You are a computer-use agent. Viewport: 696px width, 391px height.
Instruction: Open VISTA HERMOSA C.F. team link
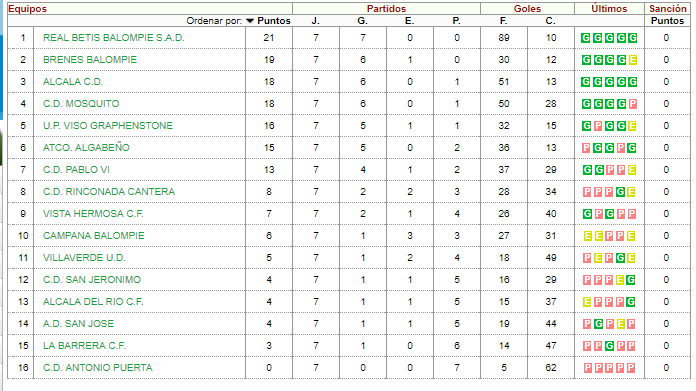click(93, 213)
